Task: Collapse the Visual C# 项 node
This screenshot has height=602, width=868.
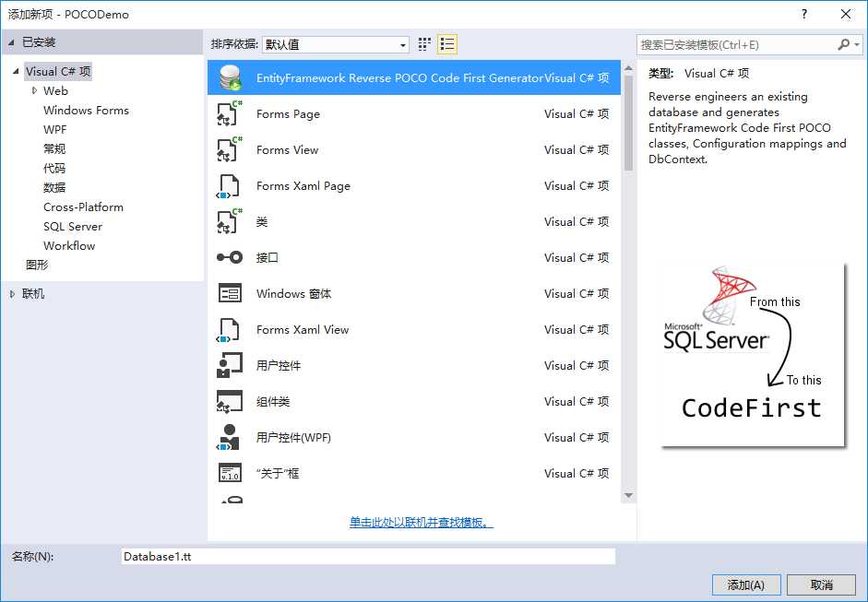Action: tap(16, 71)
